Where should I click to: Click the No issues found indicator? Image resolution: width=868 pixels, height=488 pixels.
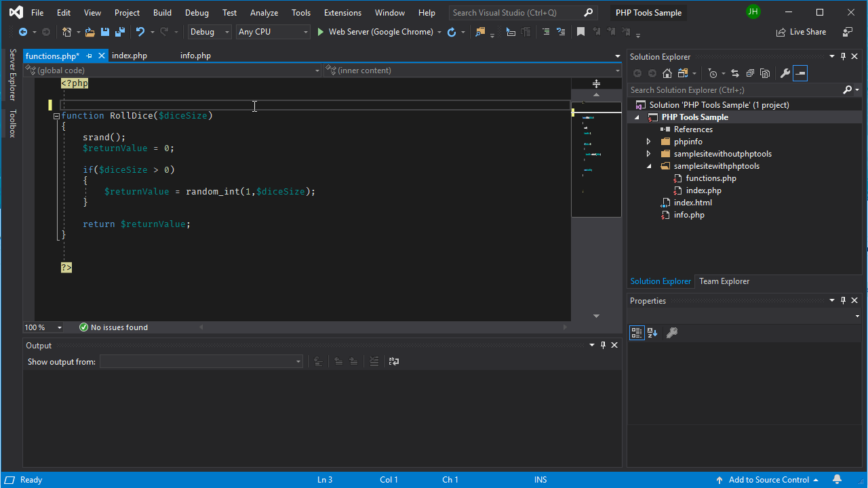point(113,327)
